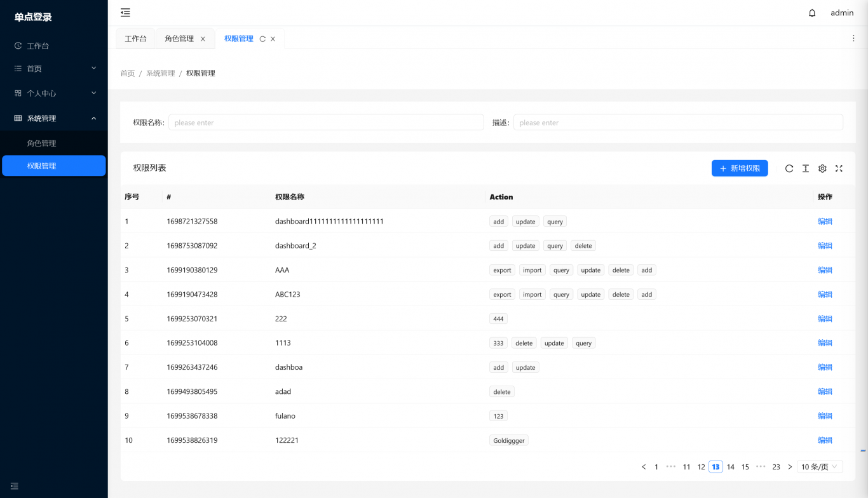Expand the 个人中心 sidebar menu
The width and height of the screenshot is (868, 498).
[x=54, y=93]
